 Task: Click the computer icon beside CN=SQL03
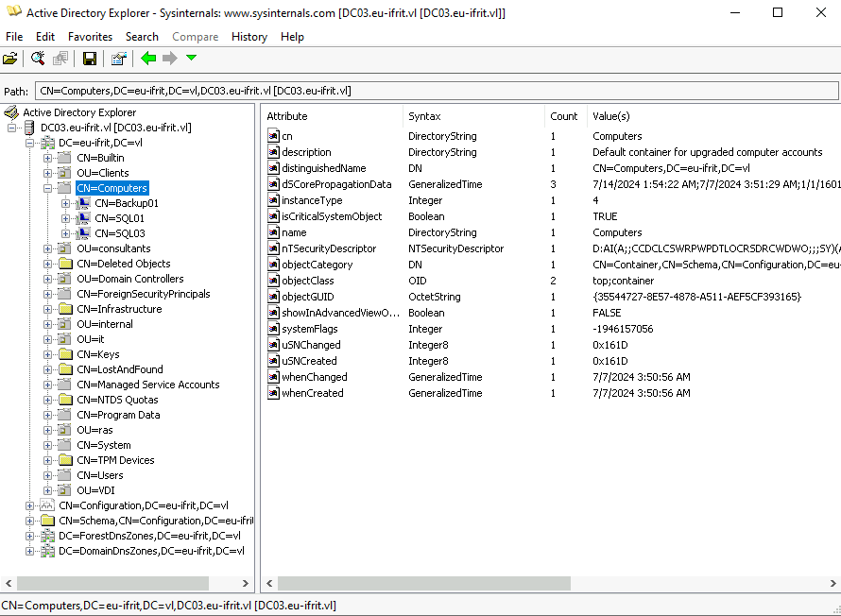click(84, 233)
